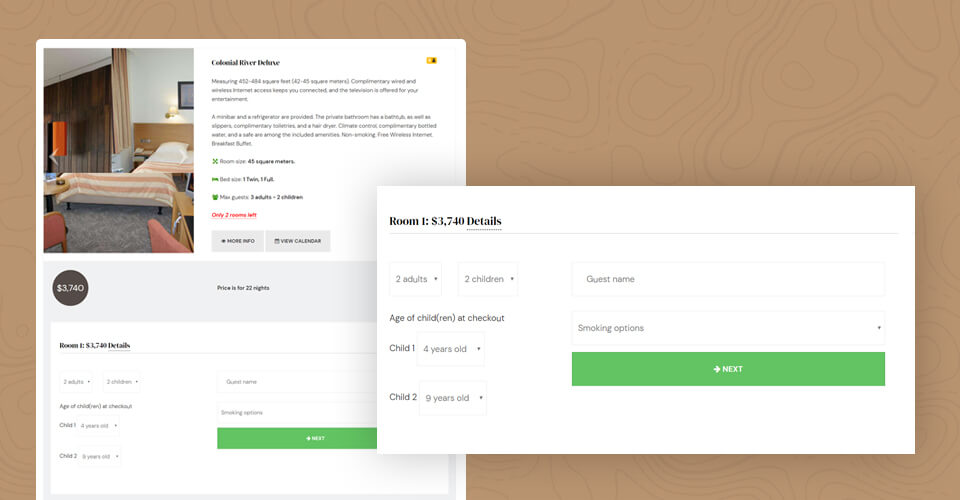The image size is (960, 500).
Task: Open Child 1 age dropdown showing 4 years old
Action: tap(451, 349)
